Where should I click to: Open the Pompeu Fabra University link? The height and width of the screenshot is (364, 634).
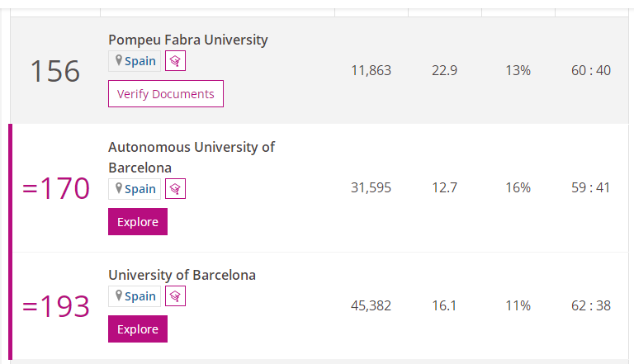coord(188,40)
